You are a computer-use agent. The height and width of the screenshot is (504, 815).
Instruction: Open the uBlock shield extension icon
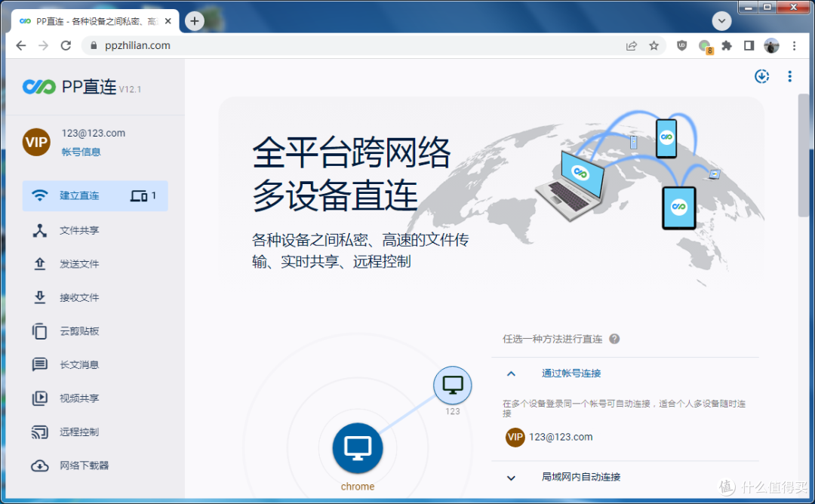tap(682, 46)
